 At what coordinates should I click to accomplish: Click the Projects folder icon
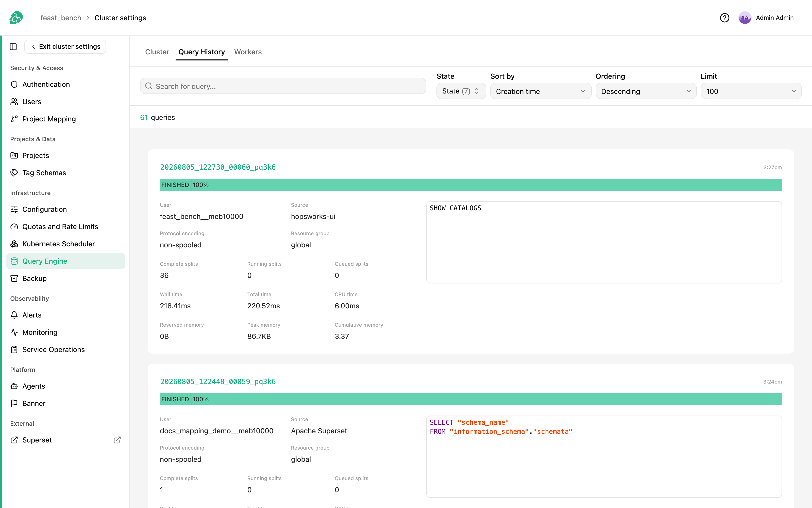point(14,155)
